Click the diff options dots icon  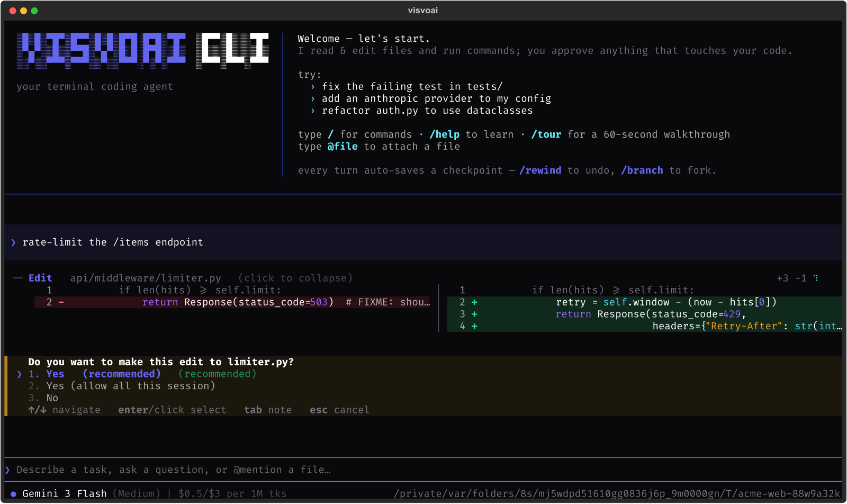(x=816, y=278)
